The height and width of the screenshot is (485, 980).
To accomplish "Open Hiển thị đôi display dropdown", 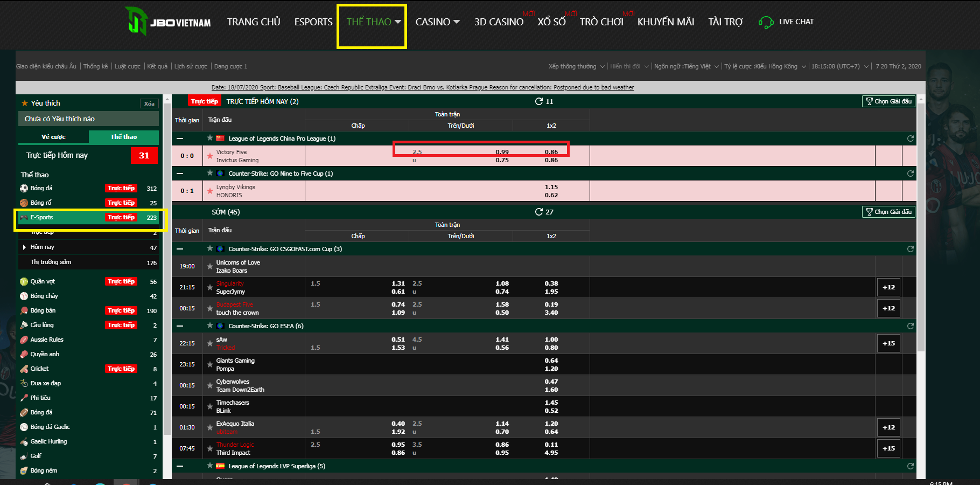I will (629, 66).
